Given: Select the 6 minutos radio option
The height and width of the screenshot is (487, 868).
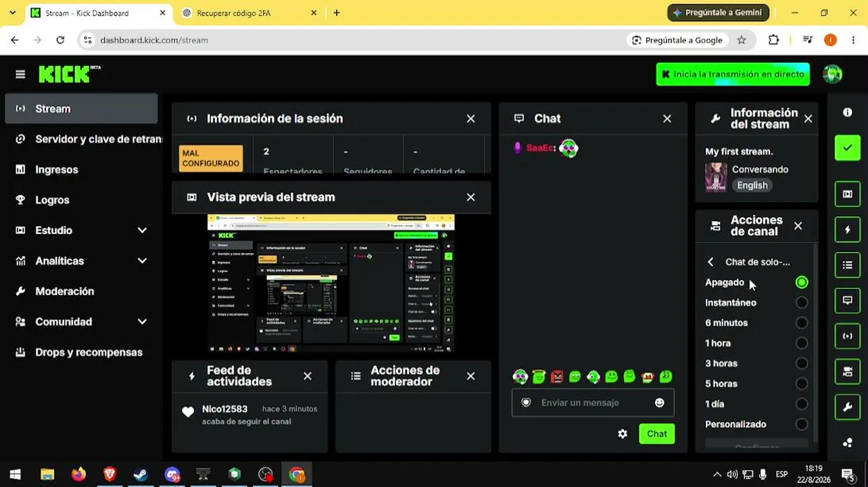Looking at the screenshot, I should click(802, 323).
